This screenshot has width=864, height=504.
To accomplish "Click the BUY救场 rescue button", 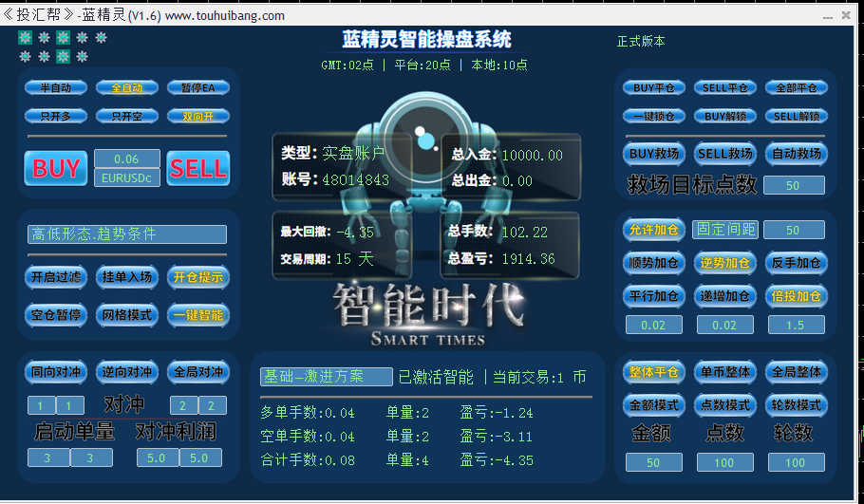I will [654, 154].
